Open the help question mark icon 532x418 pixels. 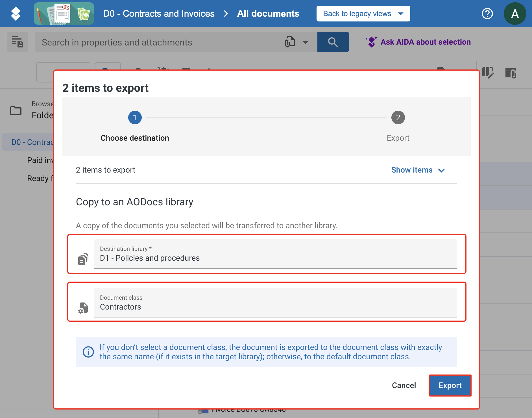pyautogui.click(x=487, y=14)
